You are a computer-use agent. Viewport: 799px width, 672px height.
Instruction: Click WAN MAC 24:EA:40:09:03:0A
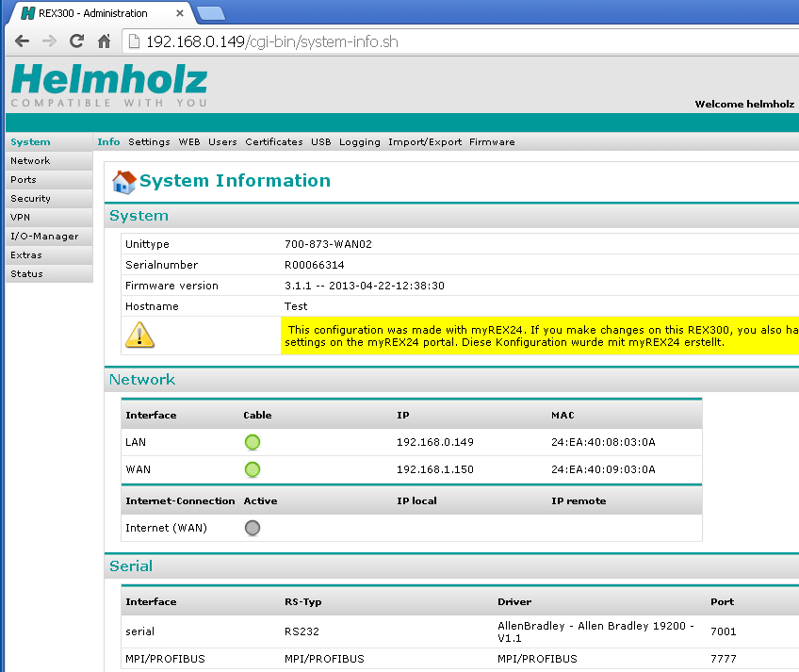click(603, 469)
